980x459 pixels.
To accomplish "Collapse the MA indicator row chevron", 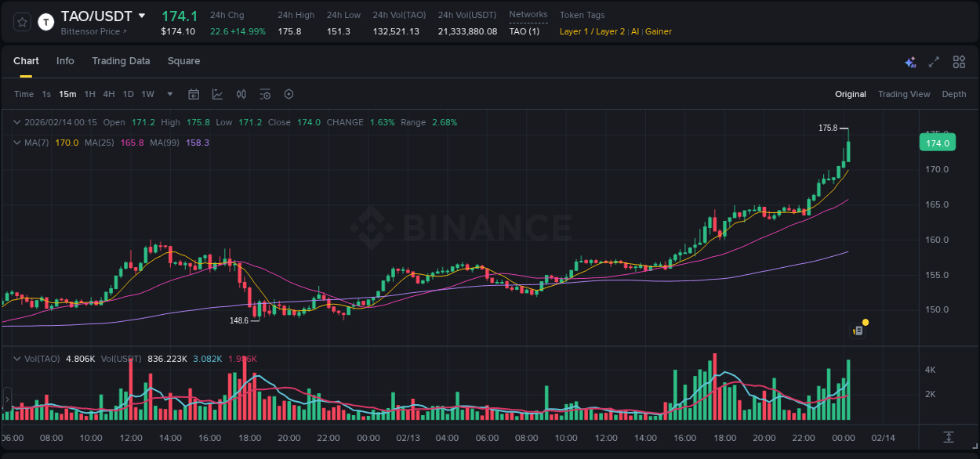I will click(16, 143).
